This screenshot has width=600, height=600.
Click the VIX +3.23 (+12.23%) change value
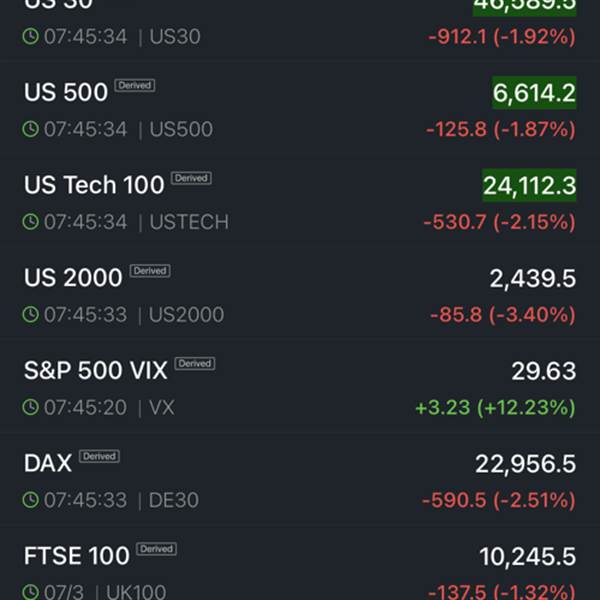(x=495, y=407)
